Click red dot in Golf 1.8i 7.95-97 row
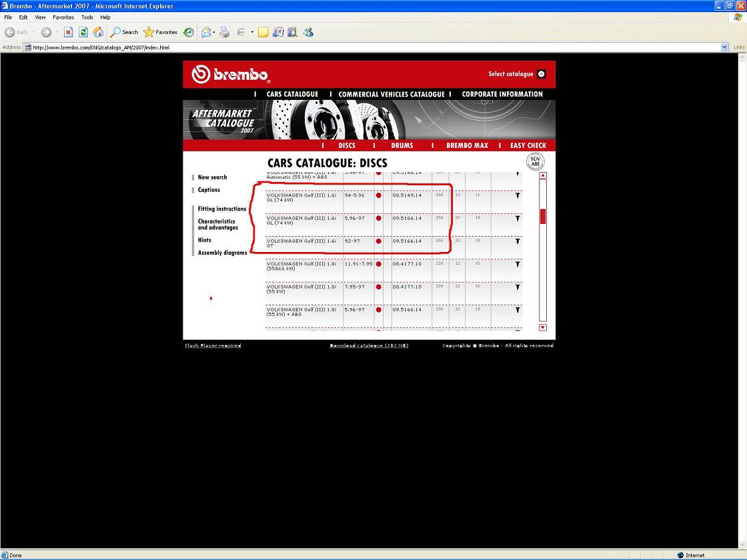The height and width of the screenshot is (560, 747). tap(379, 287)
